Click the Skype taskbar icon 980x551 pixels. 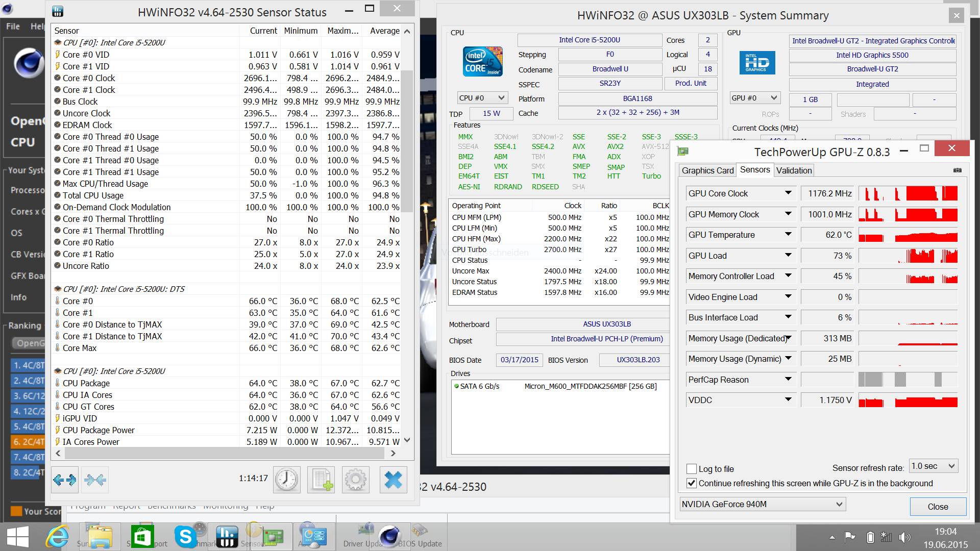click(x=185, y=537)
